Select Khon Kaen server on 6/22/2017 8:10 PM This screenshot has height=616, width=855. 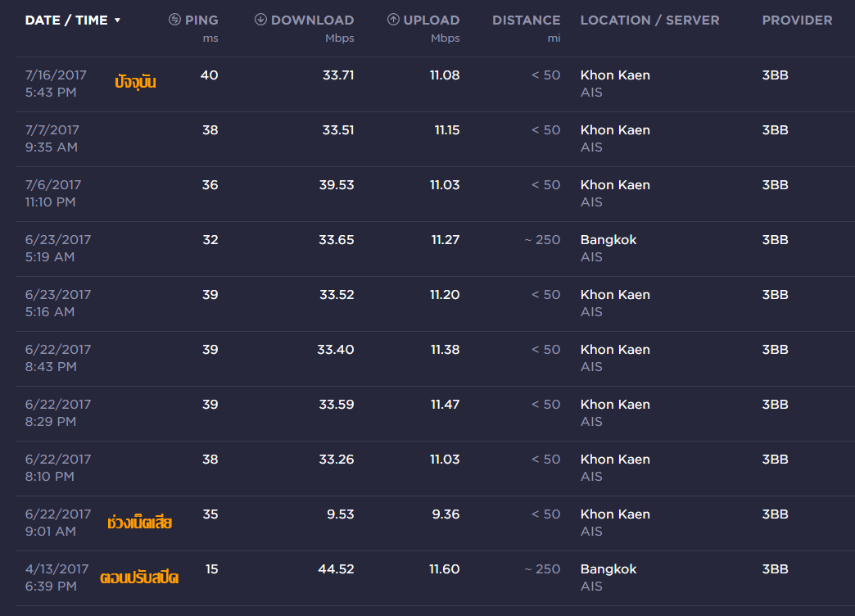(615, 460)
